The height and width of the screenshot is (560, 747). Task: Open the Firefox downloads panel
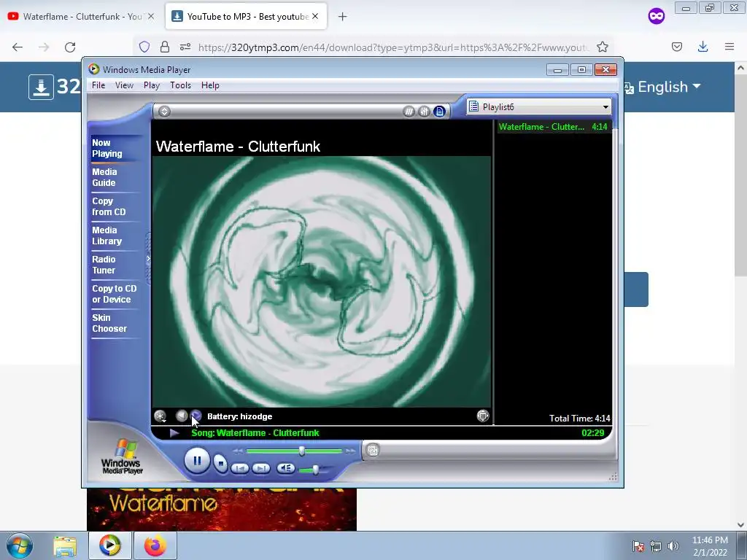[x=703, y=47]
